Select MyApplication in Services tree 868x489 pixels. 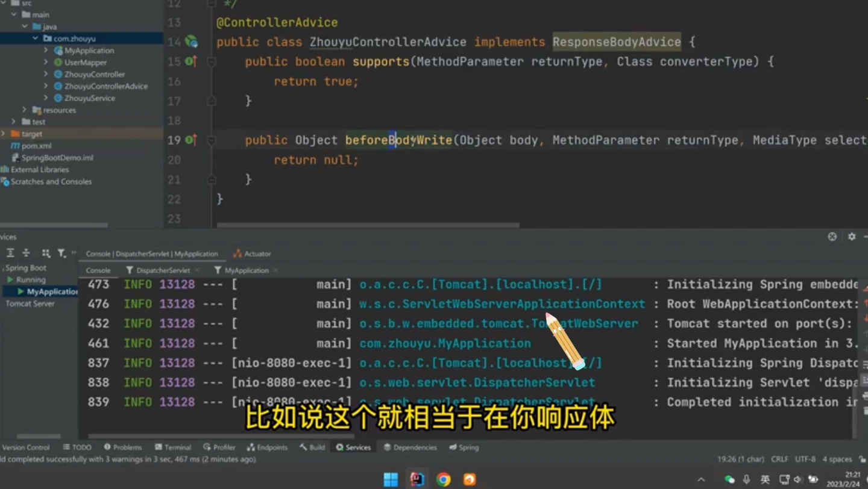coord(52,291)
